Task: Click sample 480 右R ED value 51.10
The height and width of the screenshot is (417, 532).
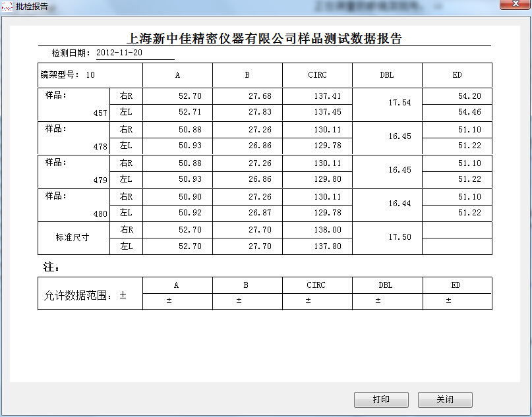Action: click(469, 196)
